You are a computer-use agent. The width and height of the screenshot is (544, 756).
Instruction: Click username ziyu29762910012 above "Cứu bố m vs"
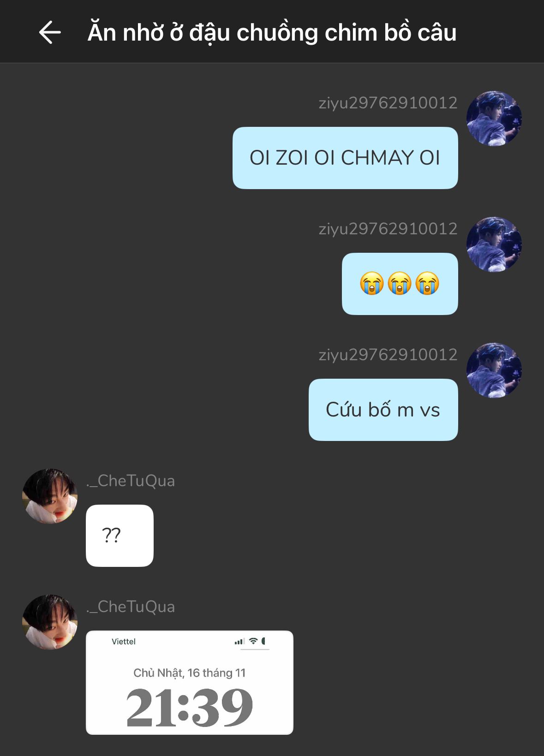tap(388, 355)
